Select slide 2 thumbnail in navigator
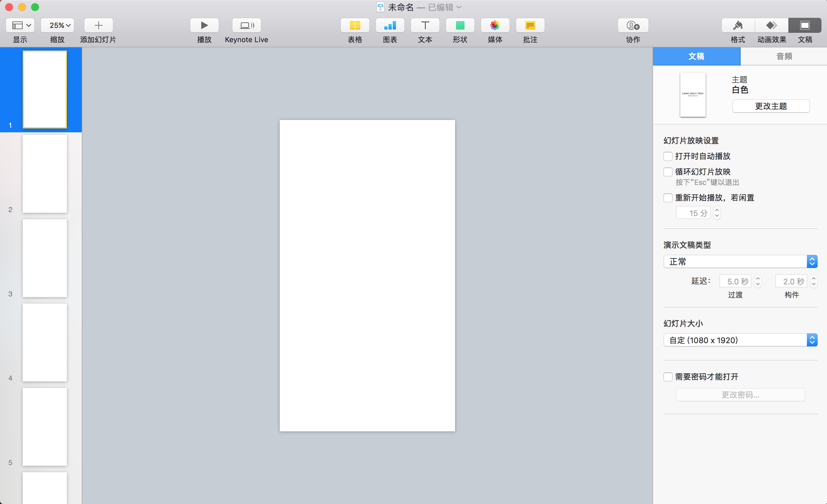The height and width of the screenshot is (504, 827). 45,174
